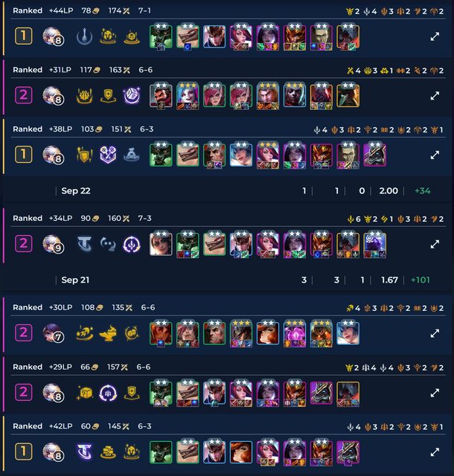
Task: Expand the +44LP ranked match details
Action: pos(435,36)
